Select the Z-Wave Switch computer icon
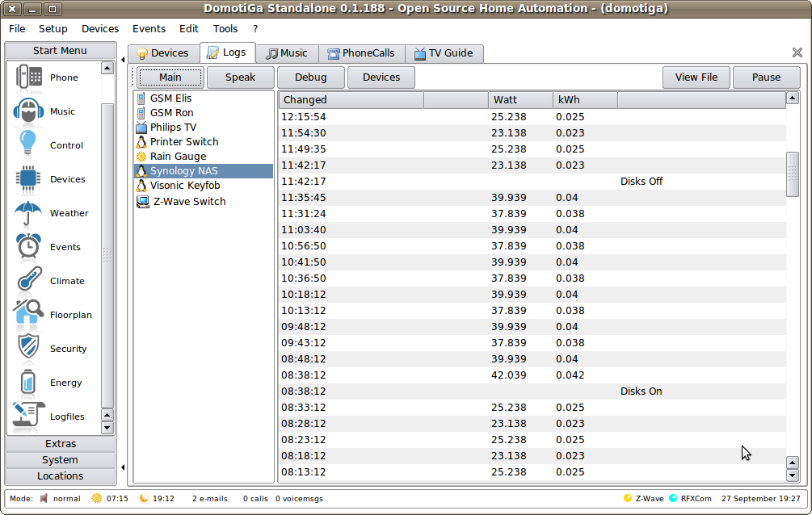Viewport: 812px width, 515px height. pos(143,201)
